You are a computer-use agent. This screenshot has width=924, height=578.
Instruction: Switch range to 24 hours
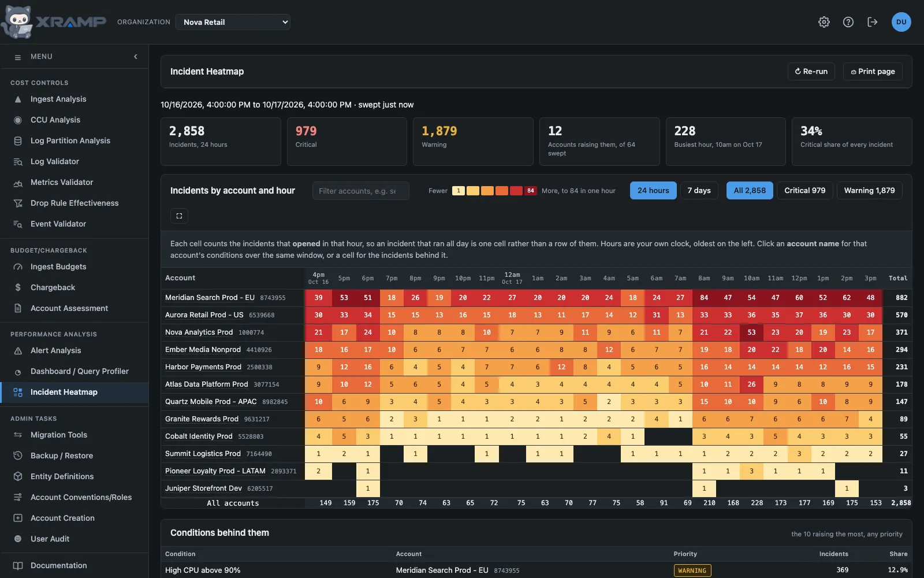click(653, 191)
